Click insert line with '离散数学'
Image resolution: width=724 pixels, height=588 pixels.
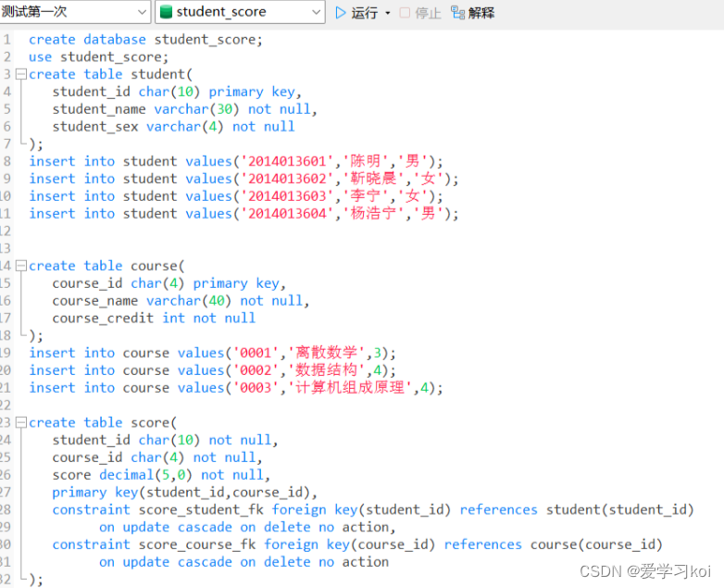tap(212, 353)
